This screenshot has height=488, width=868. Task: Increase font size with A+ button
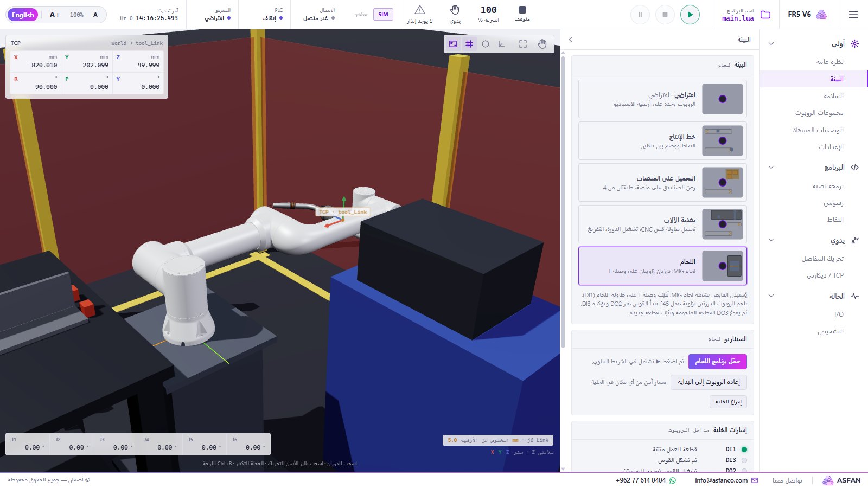[54, 15]
